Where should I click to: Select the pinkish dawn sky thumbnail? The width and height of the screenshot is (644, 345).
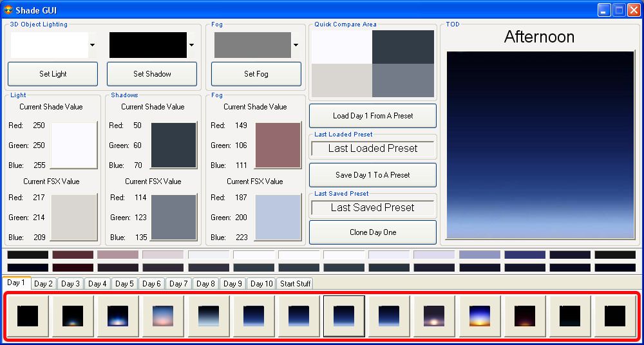coord(163,316)
